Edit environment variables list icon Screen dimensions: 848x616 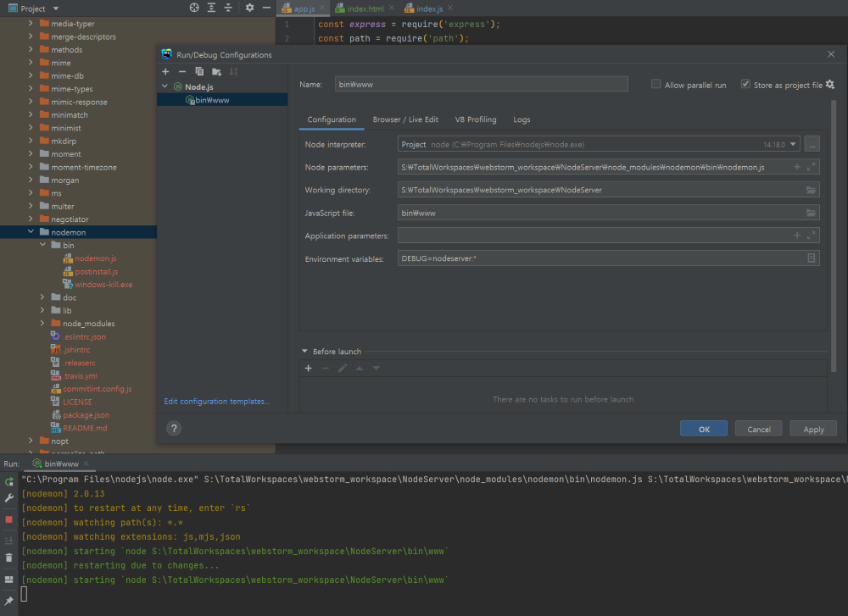point(812,258)
